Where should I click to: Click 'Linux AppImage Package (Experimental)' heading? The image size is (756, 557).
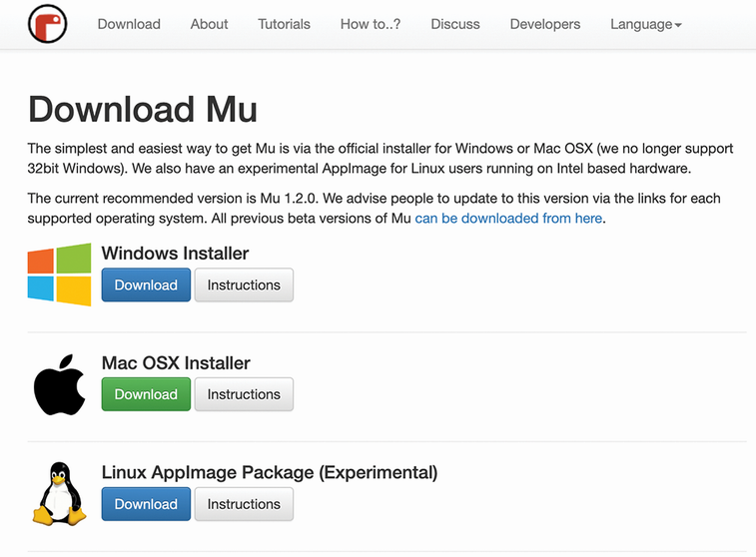pos(270,473)
